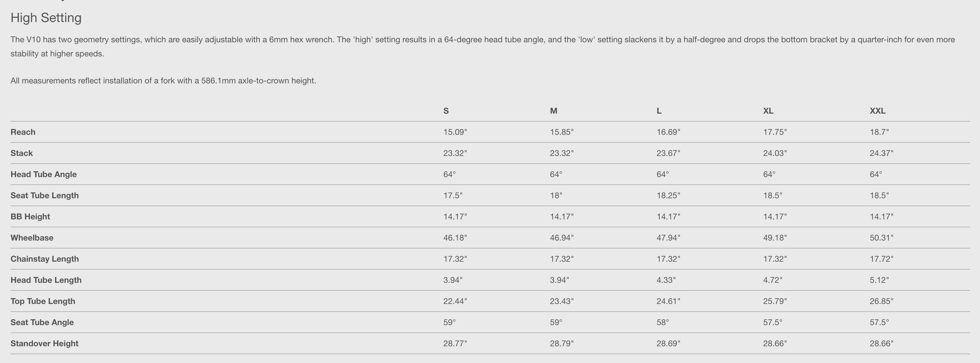Click the Top Tube Length row label
The image size is (980, 363).
pos(43,301)
